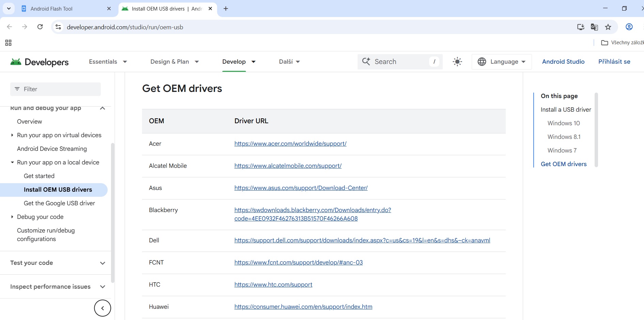This screenshot has width=644, height=320.
Task: Open the apps grid in bookmarks bar
Action: tap(9, 43)
